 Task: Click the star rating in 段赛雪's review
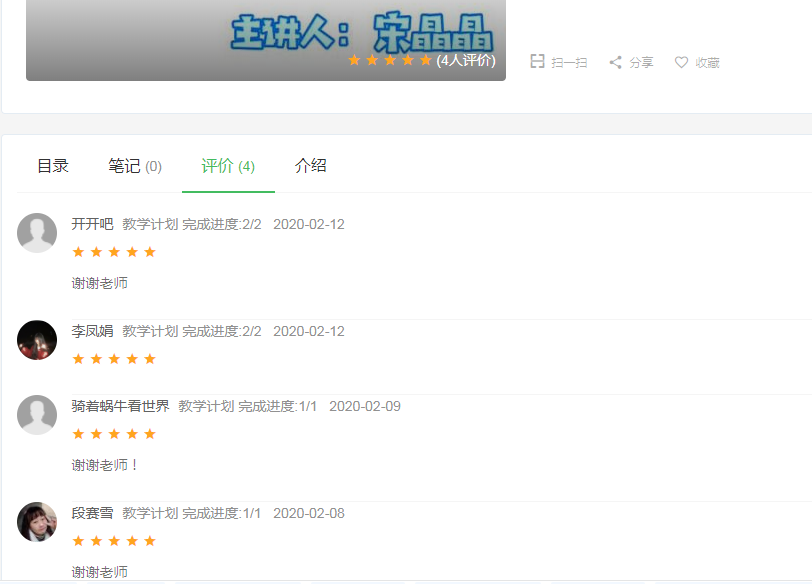[114, 541]
